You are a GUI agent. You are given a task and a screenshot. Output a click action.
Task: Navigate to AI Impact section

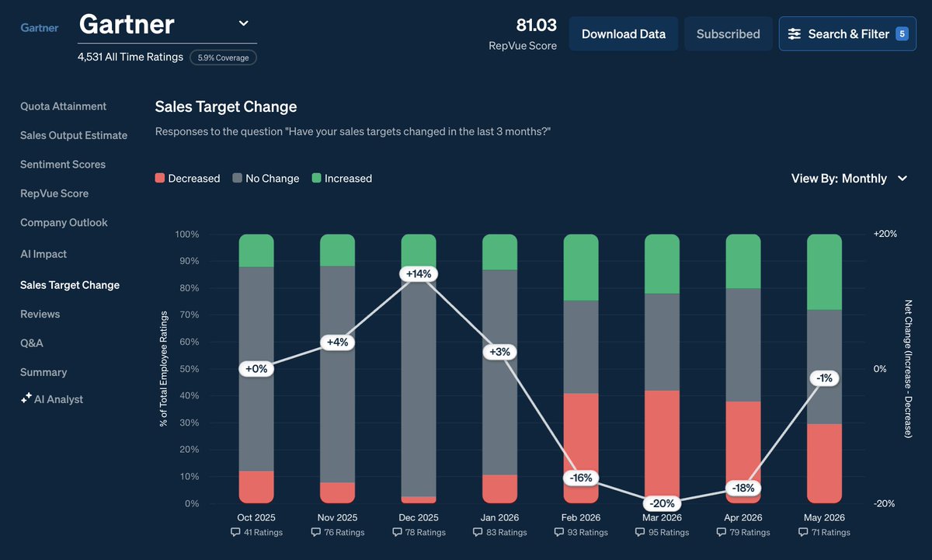click(43, 254)
